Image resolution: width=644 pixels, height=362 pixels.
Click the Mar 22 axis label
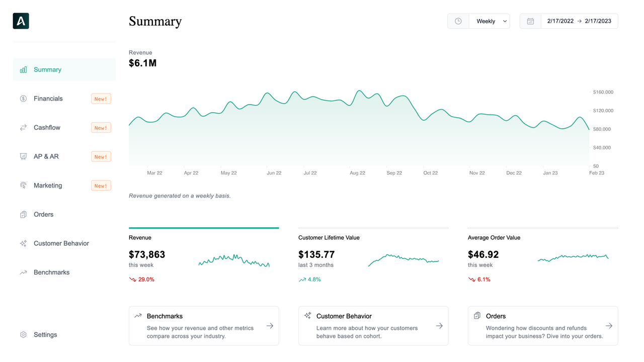154,173
